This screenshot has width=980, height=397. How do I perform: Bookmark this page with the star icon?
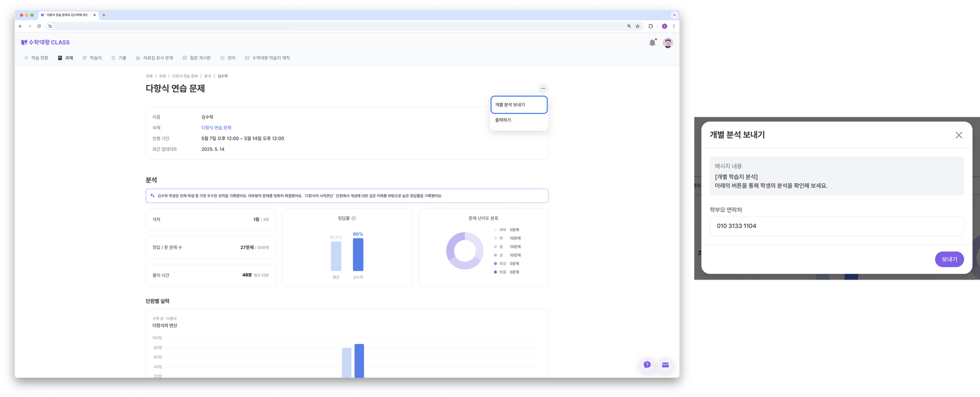pos(637,26)
